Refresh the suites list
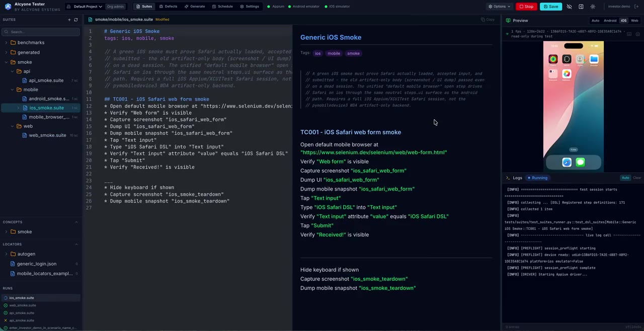This screenshot has height=331, width=644. tap(76, 20)
